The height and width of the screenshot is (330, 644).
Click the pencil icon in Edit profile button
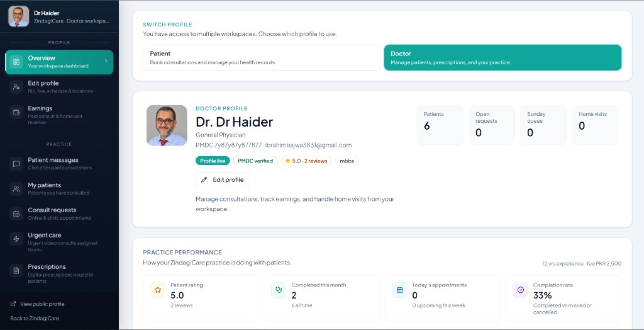pyautogui.click(x=204, y=180)
